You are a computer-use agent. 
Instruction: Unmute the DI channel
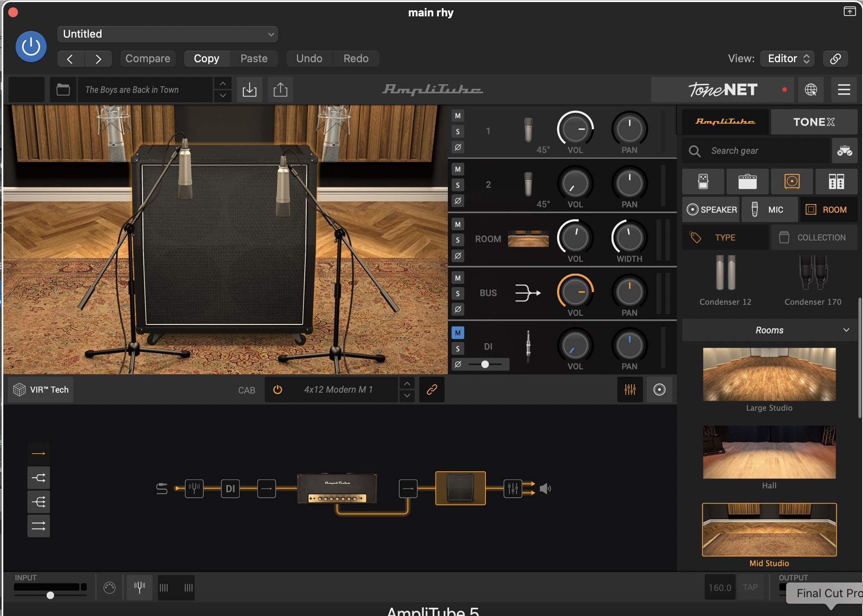point(458,333)
